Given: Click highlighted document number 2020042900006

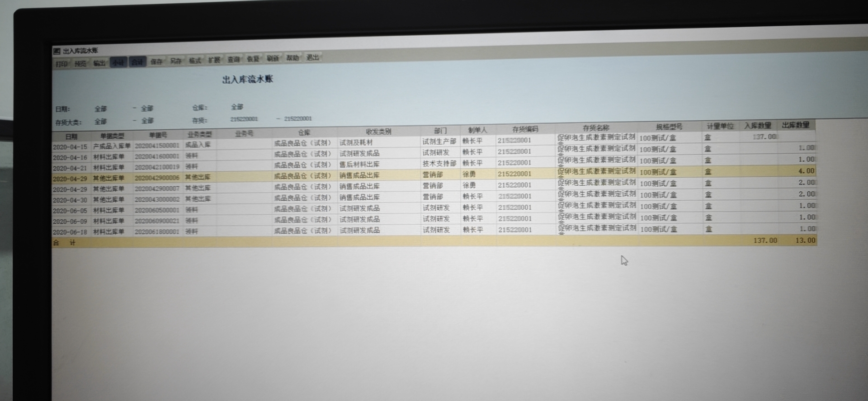Looking at the screenshot, I should pyautogui.click(x=157, y=178).
